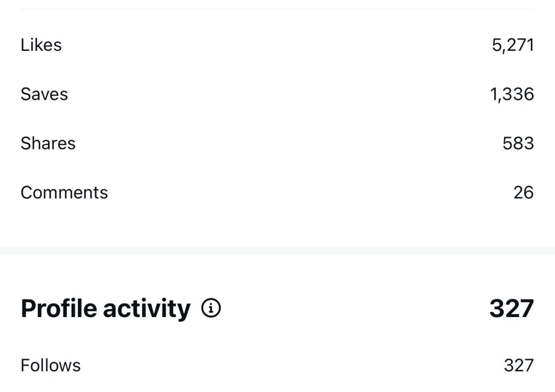This screenshot has width=555, height=392.
Task: Select the 1,336 saves count
Action: click(512, 94)
